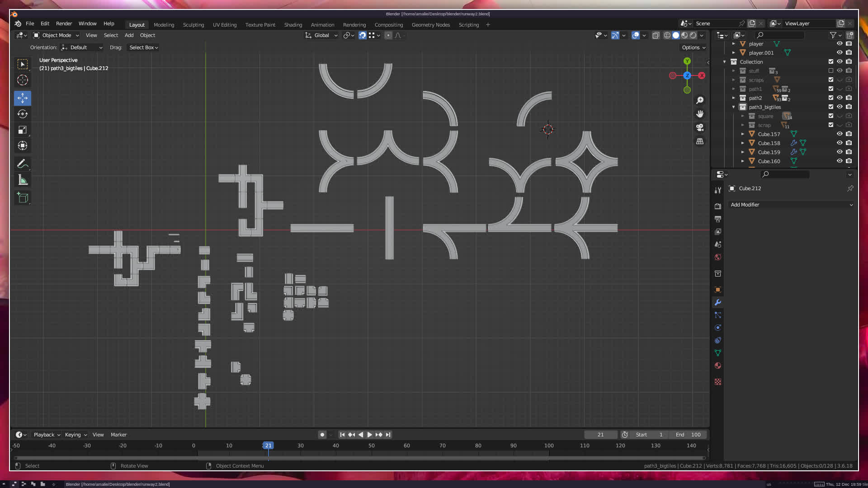
Task: Open the Render menu
Action: pos(64,23)
